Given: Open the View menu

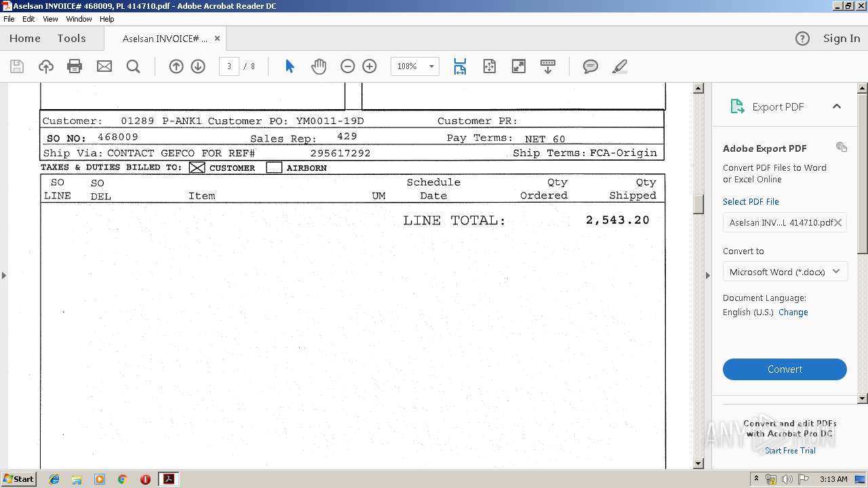Looking at the screenshot, I should click(x=50, y=19).
